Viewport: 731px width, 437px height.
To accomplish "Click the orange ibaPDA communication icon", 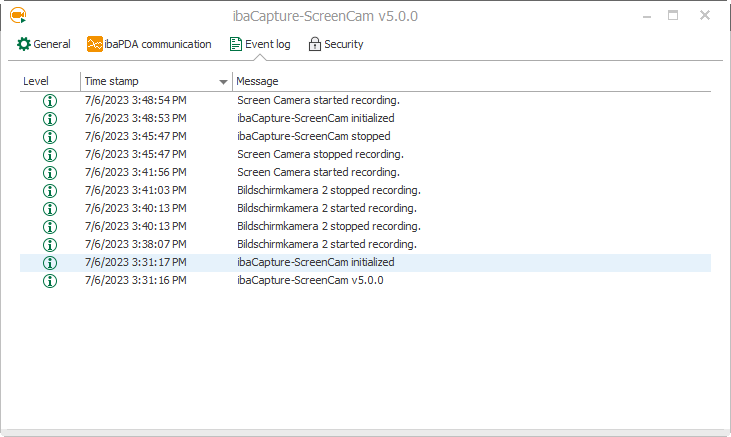I will point(95,44).
